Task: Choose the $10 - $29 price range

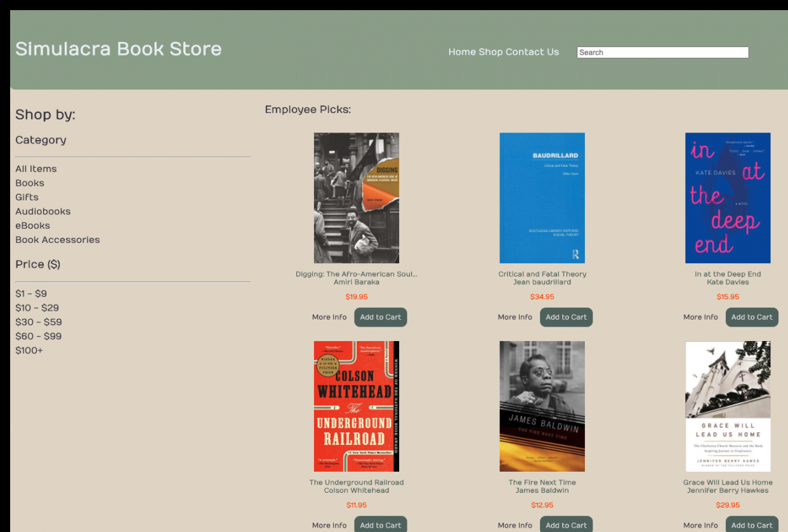Action: click(x=37, y=308)
